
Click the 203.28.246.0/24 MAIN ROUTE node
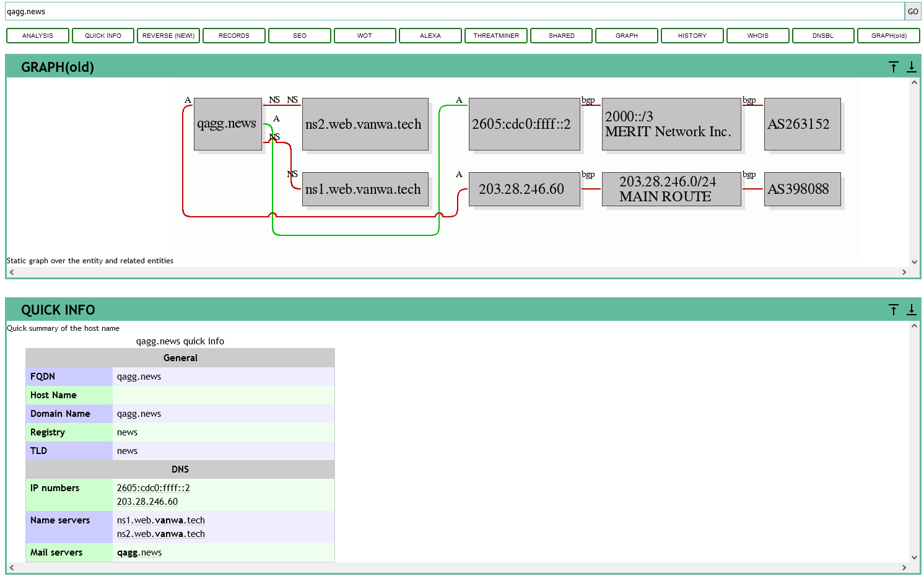[x=671, y=189]
